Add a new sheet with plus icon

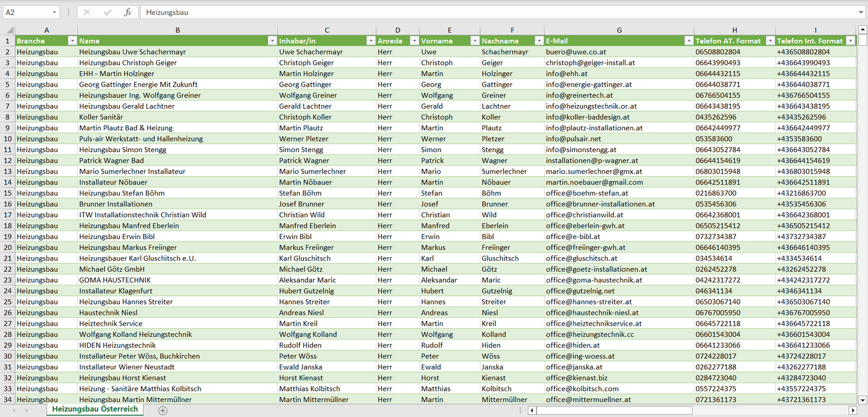pos(163,410)
